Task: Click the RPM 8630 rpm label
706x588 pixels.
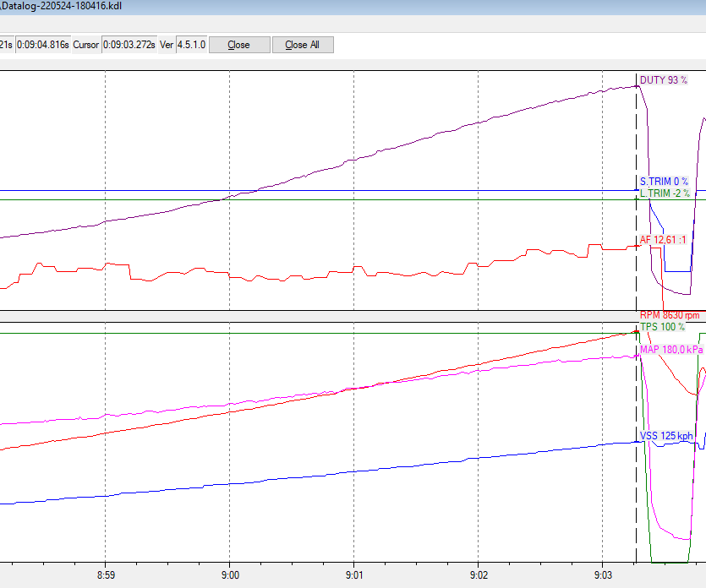Action: [x=670, y=315]
